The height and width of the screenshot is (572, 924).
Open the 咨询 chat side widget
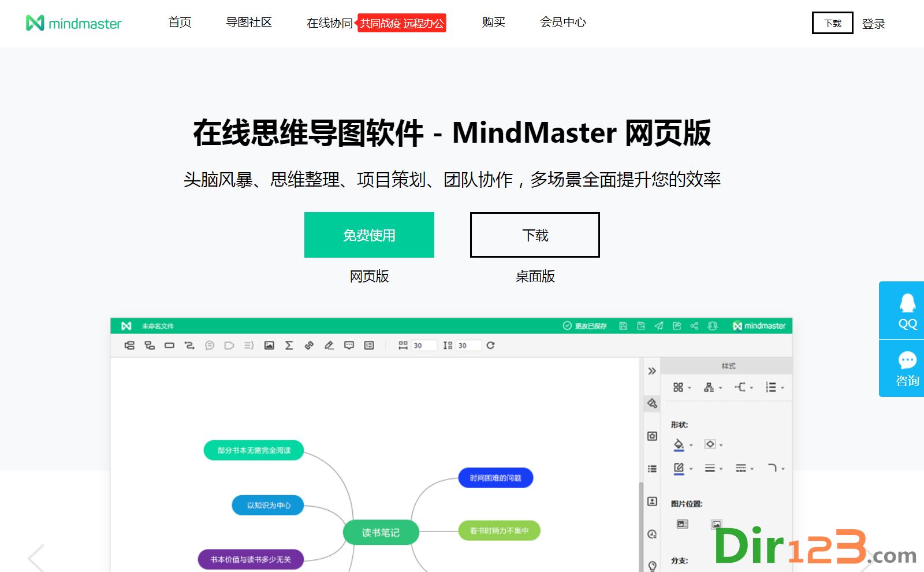(901, 369)
